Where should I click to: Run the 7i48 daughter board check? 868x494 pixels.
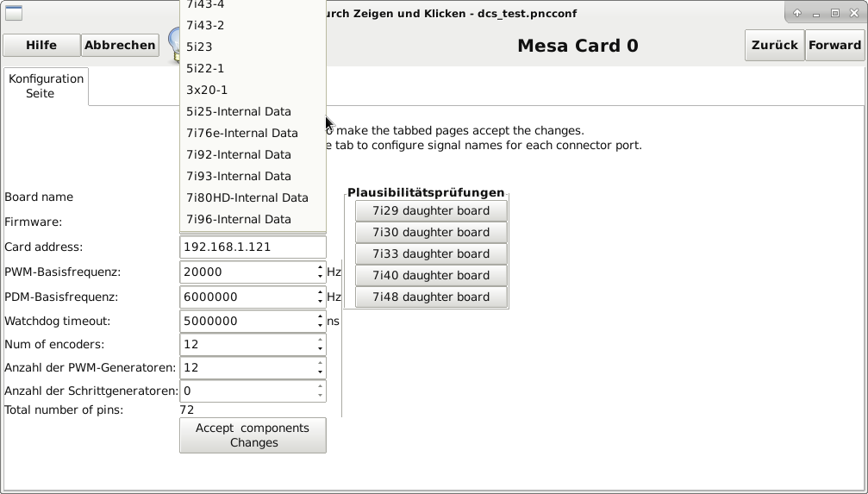coord(431,297)
